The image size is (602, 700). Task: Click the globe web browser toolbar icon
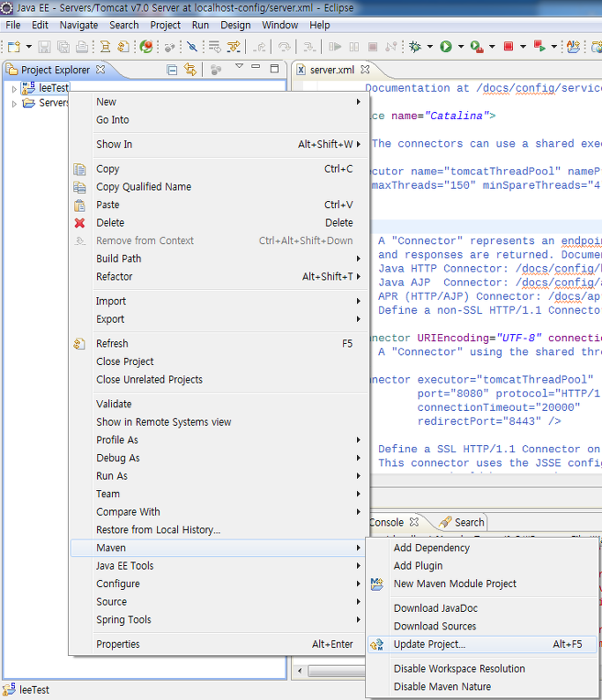pos(146,47)
